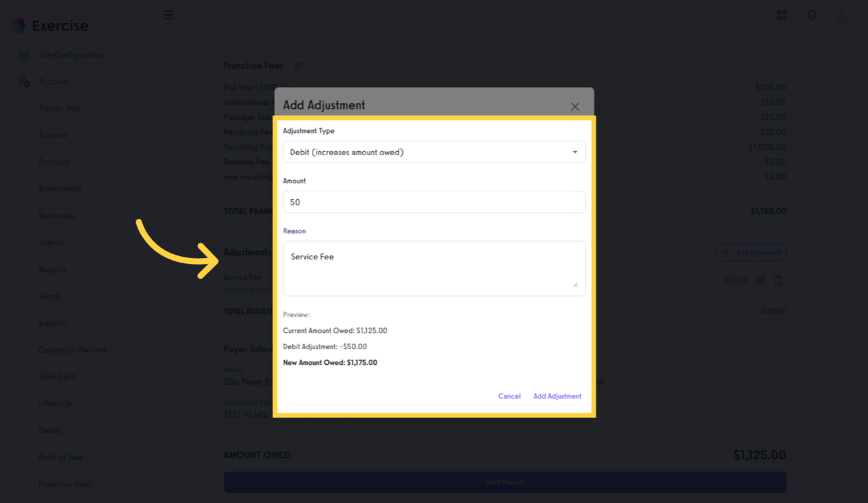Expand the Site Configuration sidebar section
Viewport: 868px width, 503px height.
[127, 55]
